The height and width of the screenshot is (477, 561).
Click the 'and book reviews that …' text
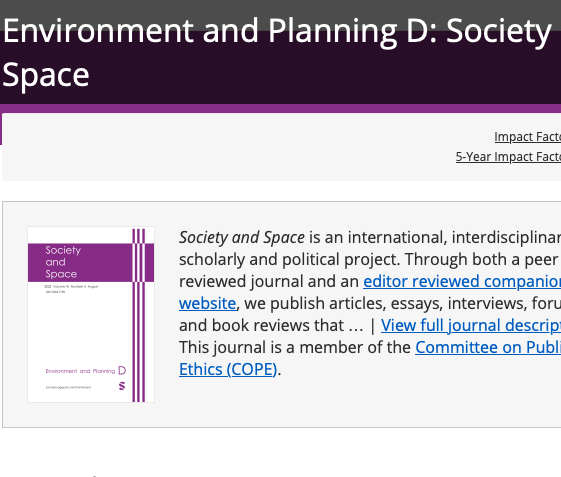click(x=271, y=325)
